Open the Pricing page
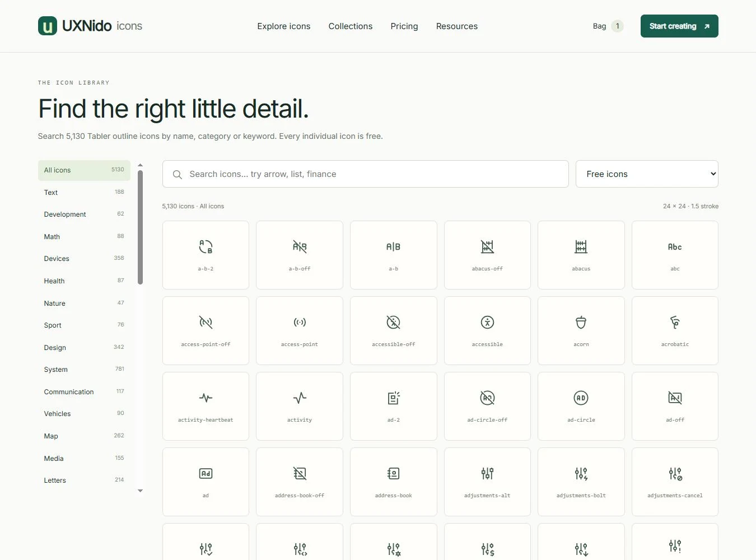Screen dimensions: 756x560 [404, 26]
